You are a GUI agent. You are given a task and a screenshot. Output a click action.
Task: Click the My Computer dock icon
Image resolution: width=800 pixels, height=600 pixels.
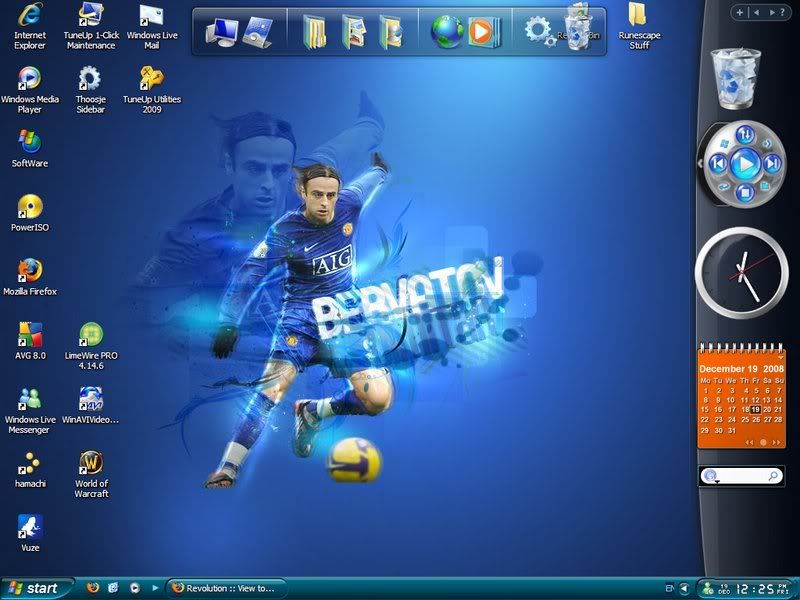221,32
